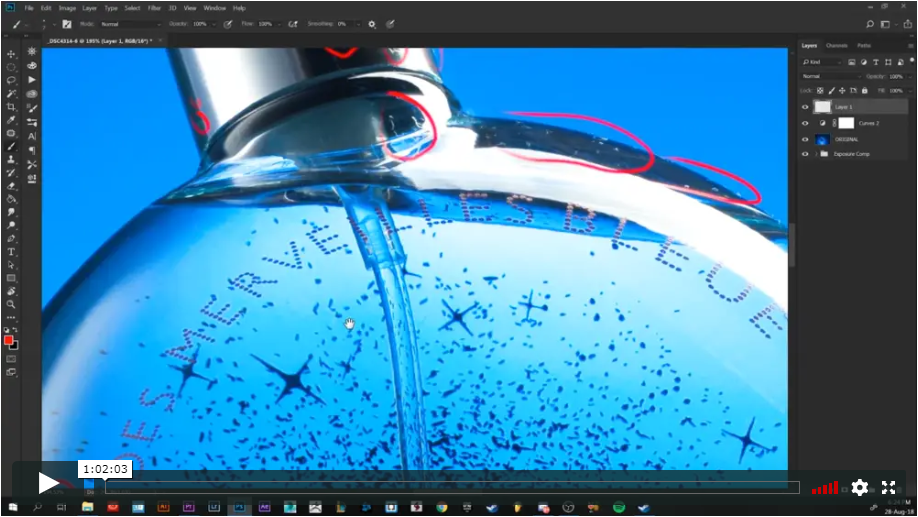Select the Zoom magnifier tool

pos(11,304)
